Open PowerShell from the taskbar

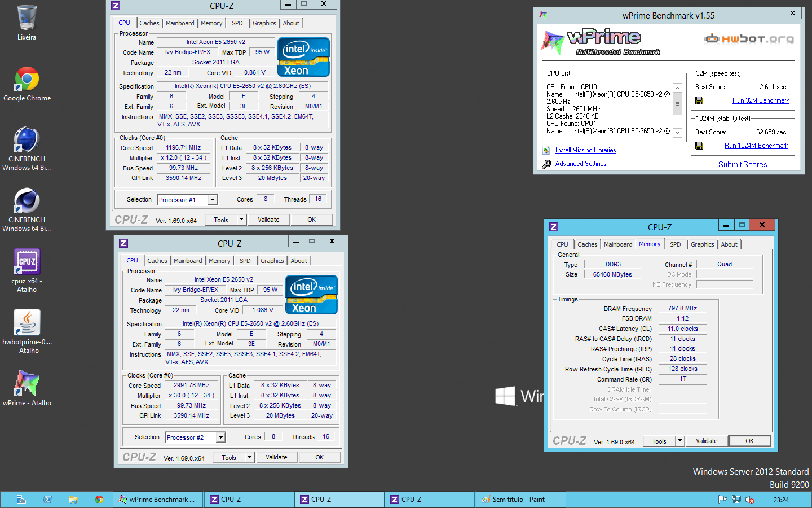pos(47,500)
